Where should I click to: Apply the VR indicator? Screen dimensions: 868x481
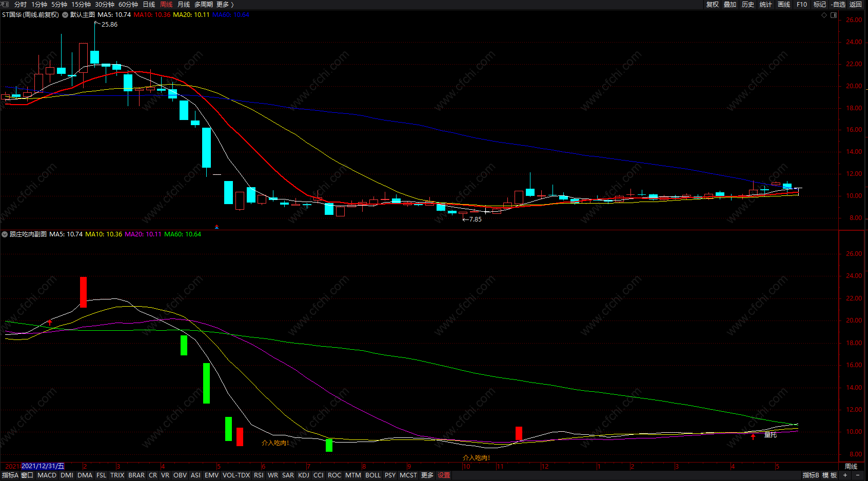point(165,475)
